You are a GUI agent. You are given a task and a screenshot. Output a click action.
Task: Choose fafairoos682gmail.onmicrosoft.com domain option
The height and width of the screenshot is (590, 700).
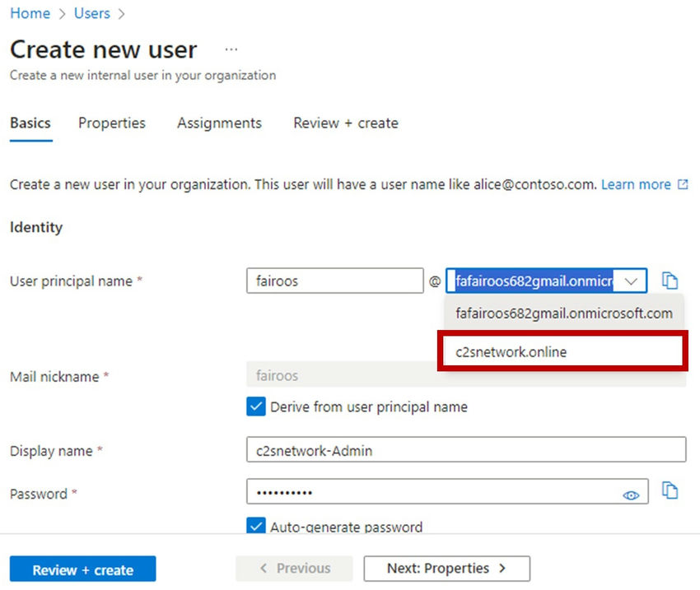tap(563, 314)
